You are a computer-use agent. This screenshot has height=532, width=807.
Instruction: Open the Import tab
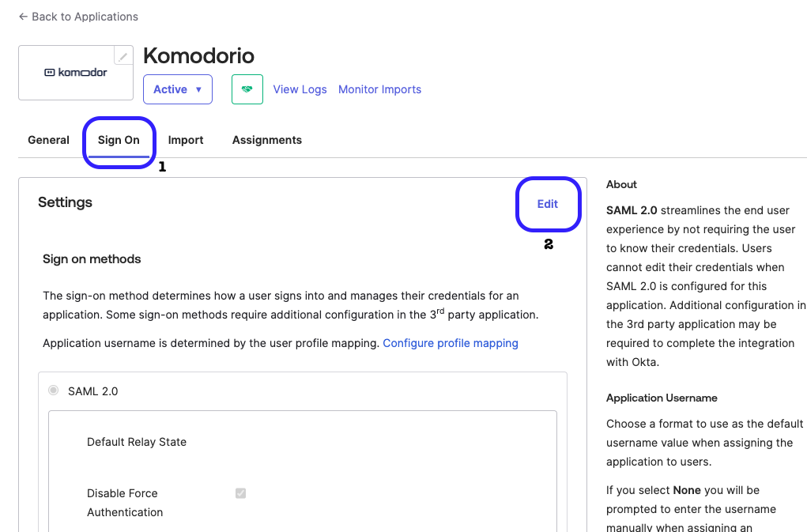185,140
